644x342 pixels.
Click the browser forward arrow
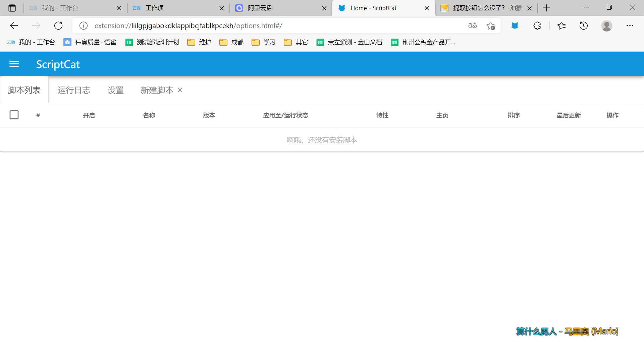36,25
